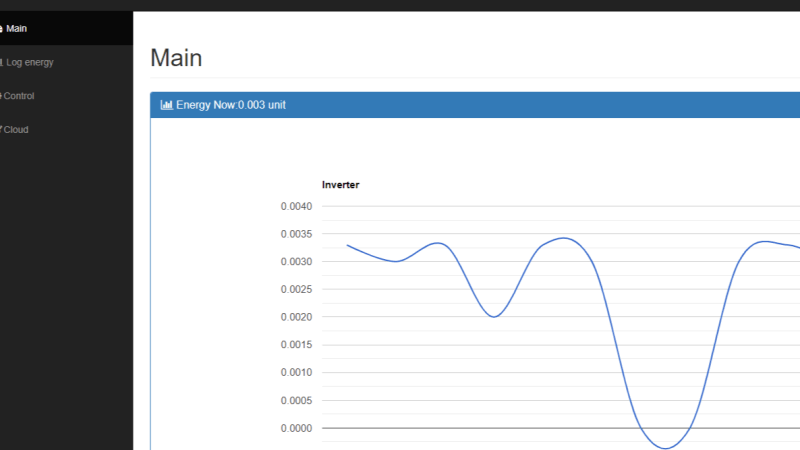Image resolution: width=800 pixels, height=450 pixels.
Task: Open the Main sidebar page
Action: coord(17,28)
